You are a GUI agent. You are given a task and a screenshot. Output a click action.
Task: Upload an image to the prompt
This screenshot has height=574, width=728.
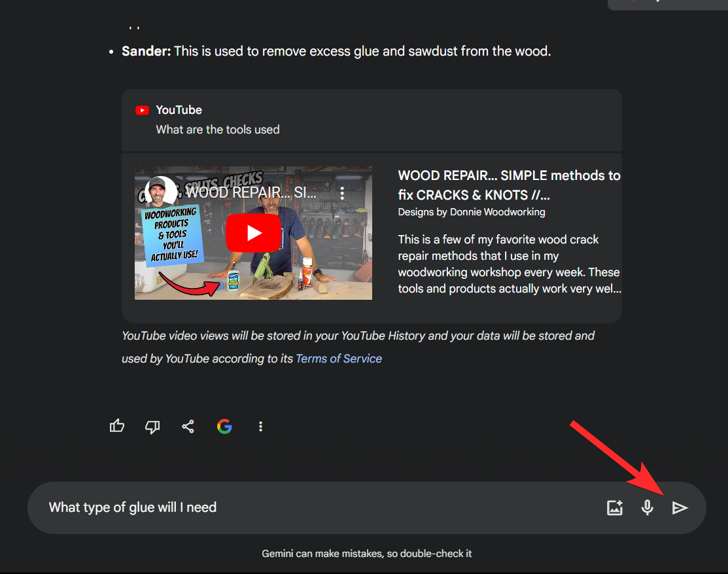pyautogui.click(x=615, y=508)
